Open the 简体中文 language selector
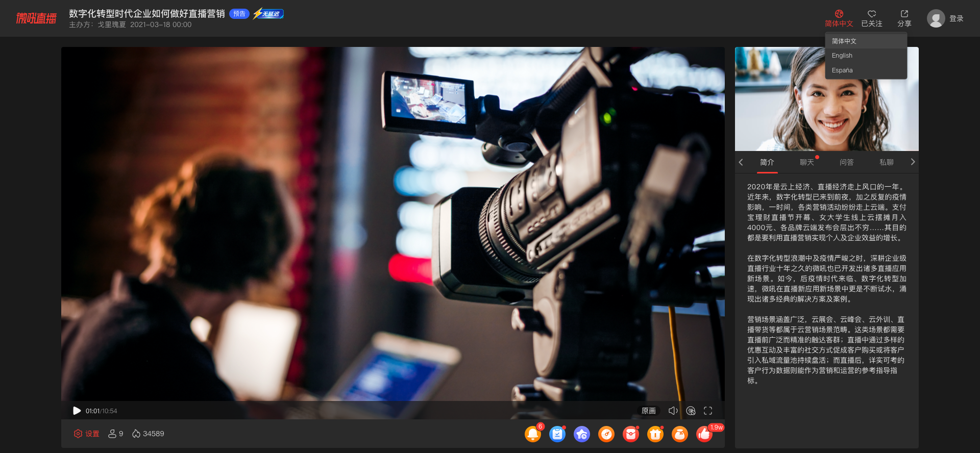Image resolution: width=980 pixels, height=453 pixels. pos(839,18)
